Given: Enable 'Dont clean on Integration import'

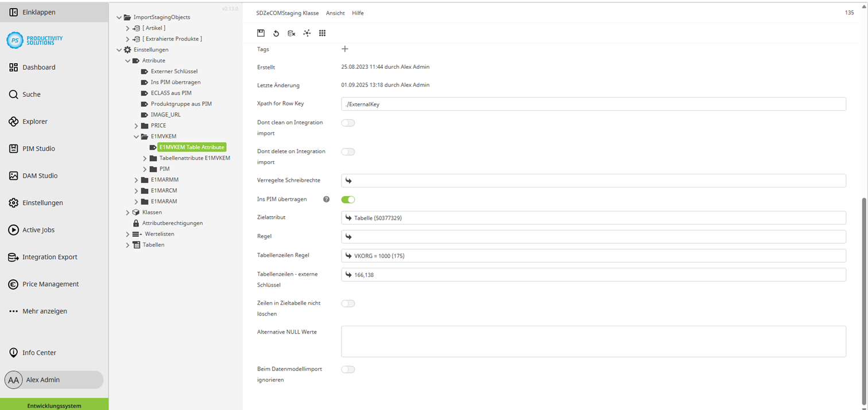Looking at the screenshot, I should (x=348, y=122).
